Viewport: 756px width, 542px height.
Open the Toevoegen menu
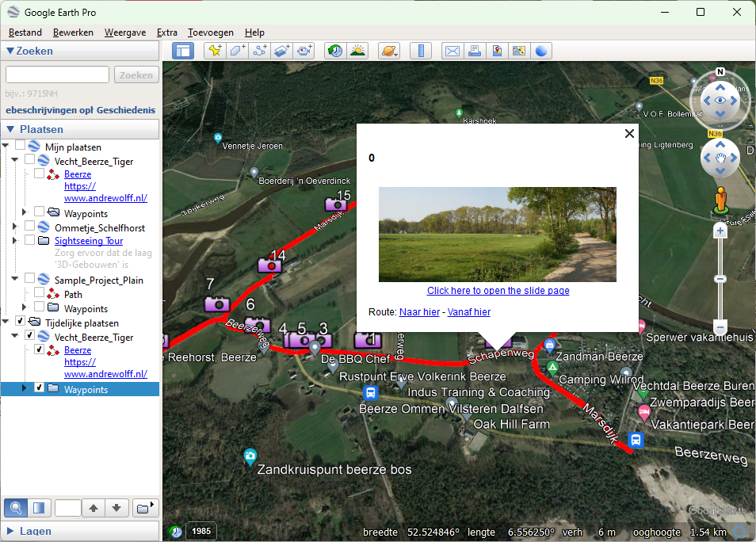[x=210, y=32]
